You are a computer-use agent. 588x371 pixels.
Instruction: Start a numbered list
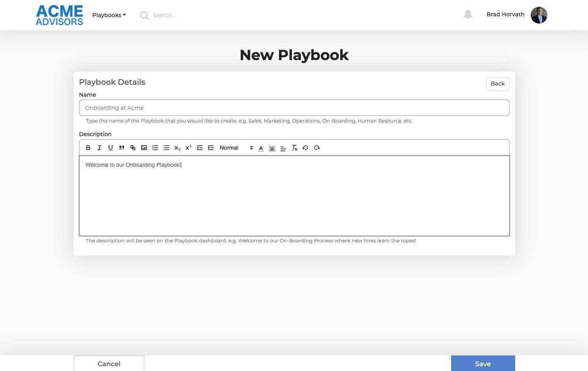(x=155, y=148)
